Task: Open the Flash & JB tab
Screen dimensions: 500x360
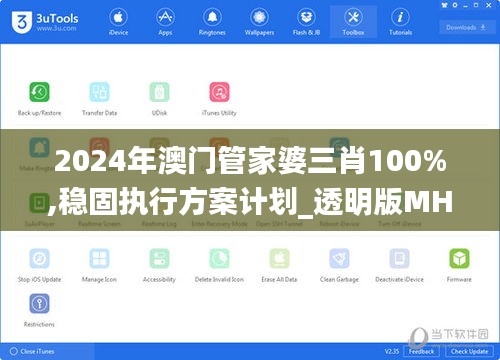Action: [x=306, y=22]
